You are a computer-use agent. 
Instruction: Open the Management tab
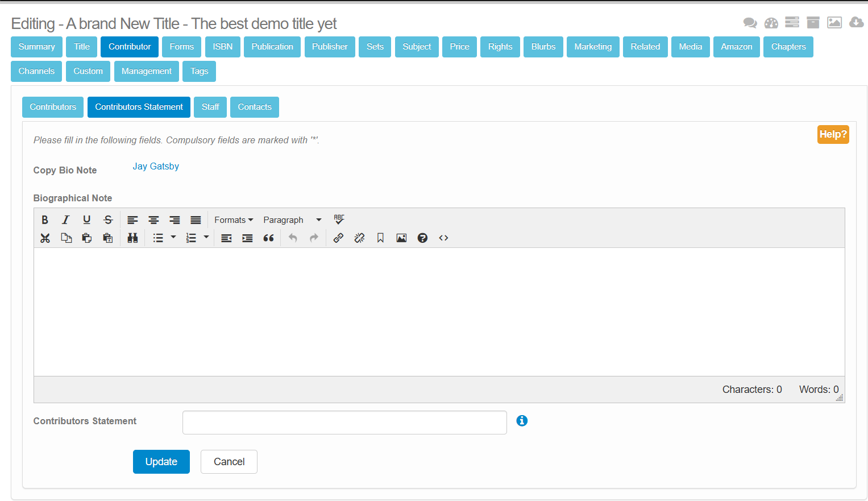pos(147,71)
